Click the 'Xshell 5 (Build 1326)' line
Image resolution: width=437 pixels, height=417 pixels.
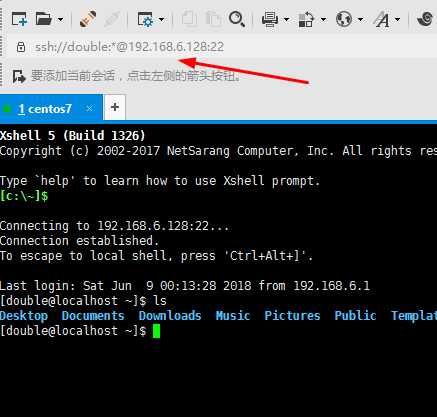point(73,136)
